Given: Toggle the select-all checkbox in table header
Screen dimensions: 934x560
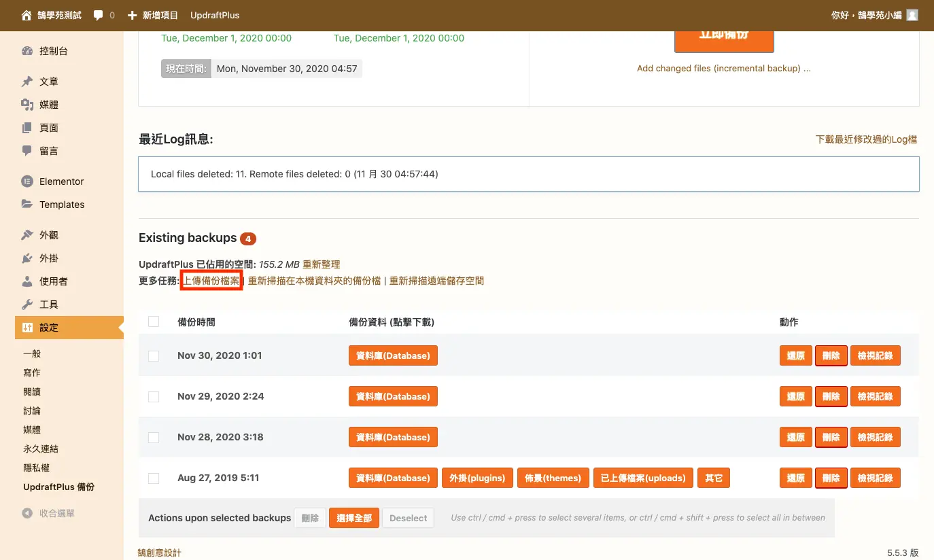Looking at the screenshot, I should [x=154, y=321].
